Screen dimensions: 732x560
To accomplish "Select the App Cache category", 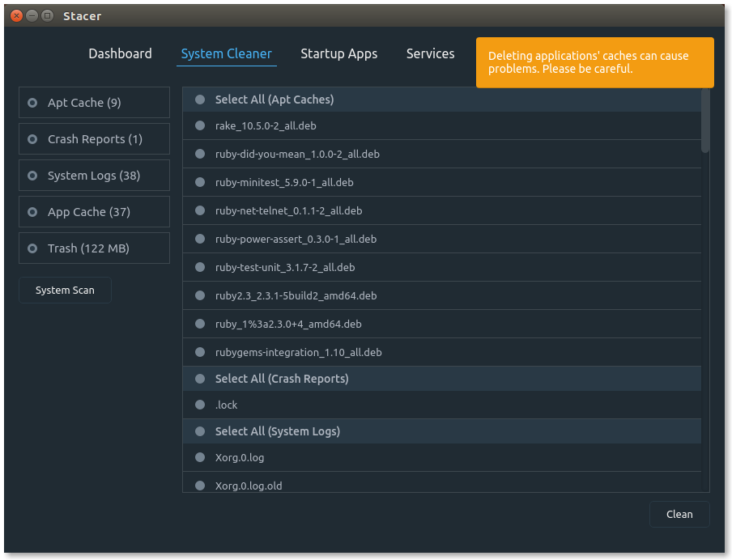I will click(32, 212).
